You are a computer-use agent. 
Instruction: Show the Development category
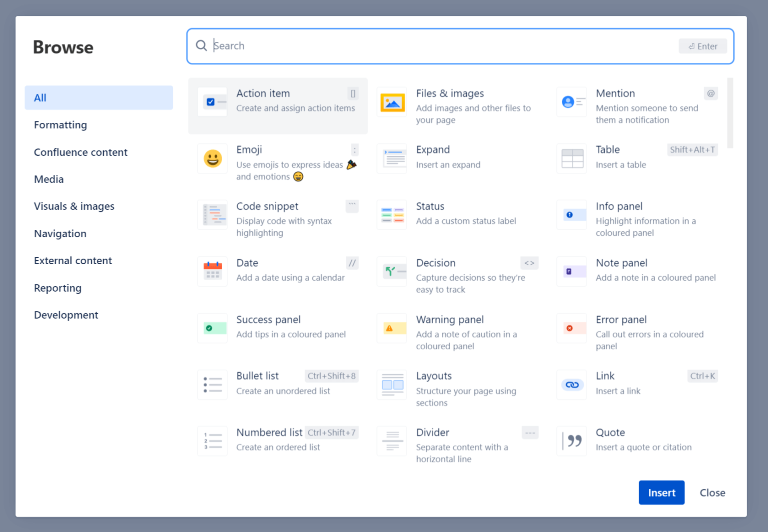(66, 315)
